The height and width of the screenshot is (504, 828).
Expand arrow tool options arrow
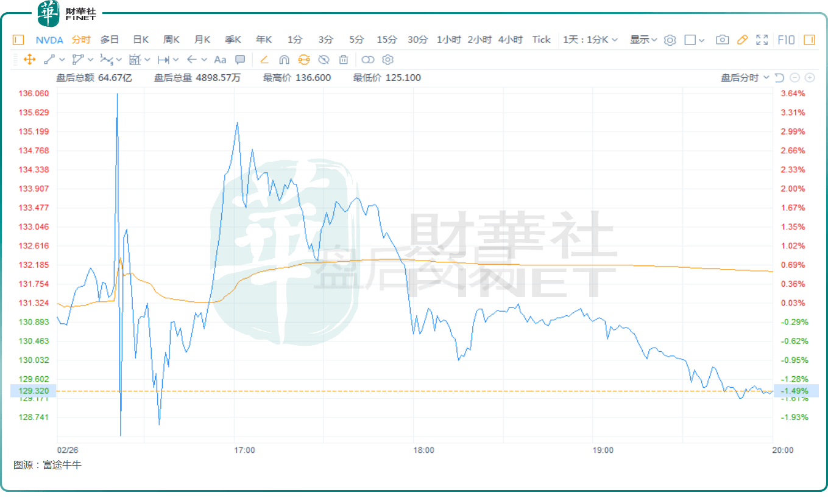[x=204, y=60]
